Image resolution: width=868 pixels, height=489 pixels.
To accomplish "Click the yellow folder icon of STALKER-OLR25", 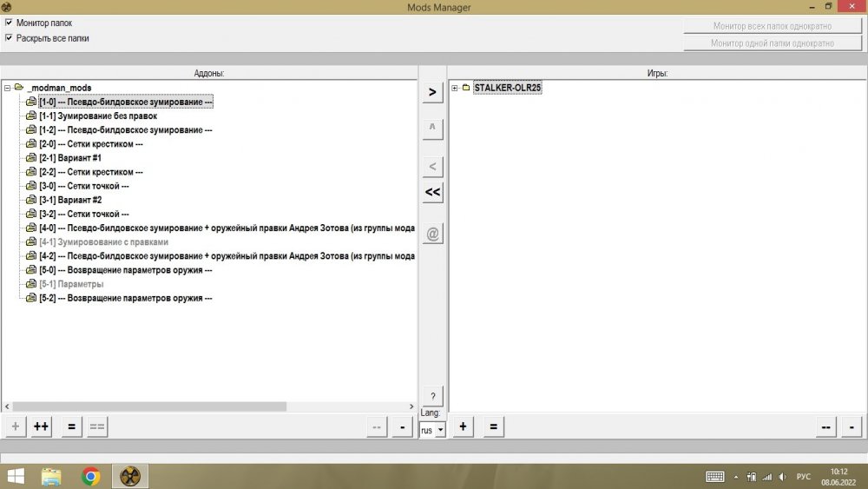I will (466, 88).
